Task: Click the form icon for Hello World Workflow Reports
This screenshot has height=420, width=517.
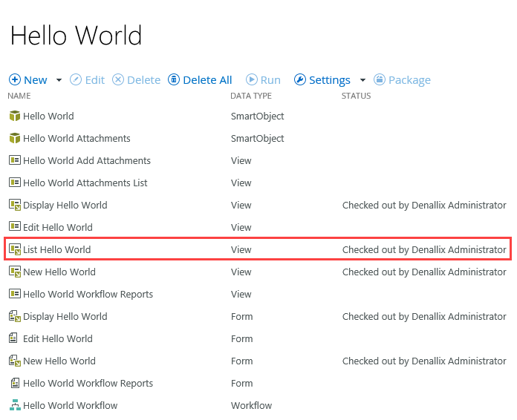Action: [14, 384]
